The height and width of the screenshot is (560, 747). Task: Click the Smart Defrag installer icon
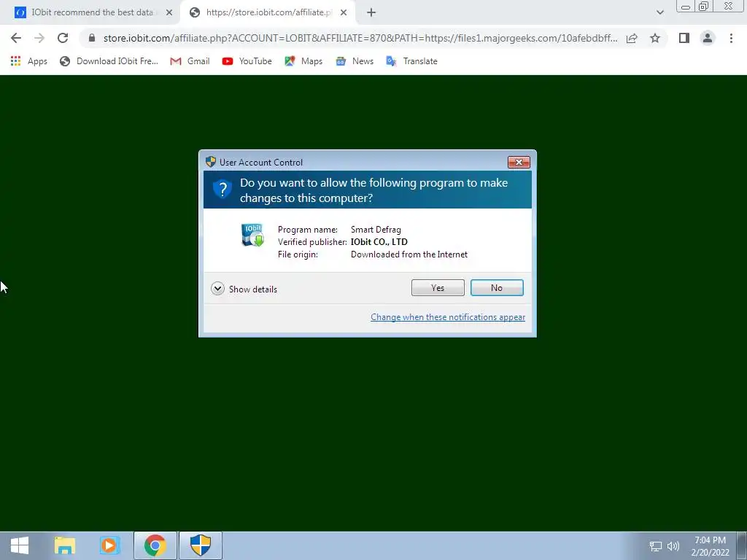coord(252,236)
